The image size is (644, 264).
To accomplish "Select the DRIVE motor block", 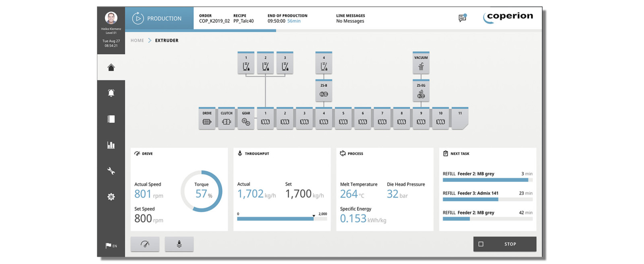I will tap(207, 119).
